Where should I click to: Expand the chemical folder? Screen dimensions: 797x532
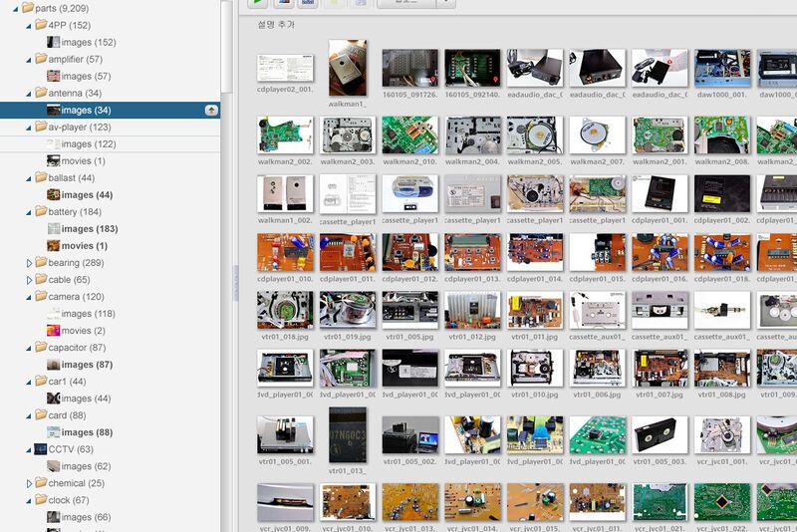pos(29,483)
